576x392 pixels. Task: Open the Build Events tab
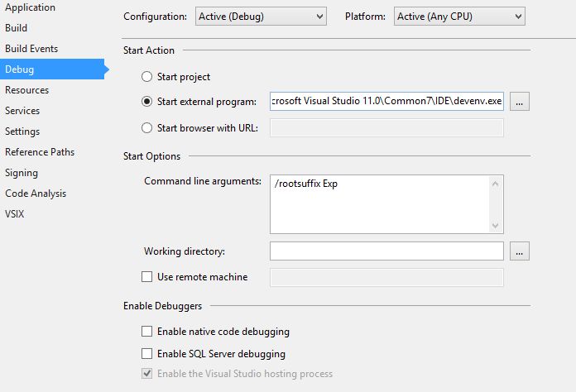point(31,49)
